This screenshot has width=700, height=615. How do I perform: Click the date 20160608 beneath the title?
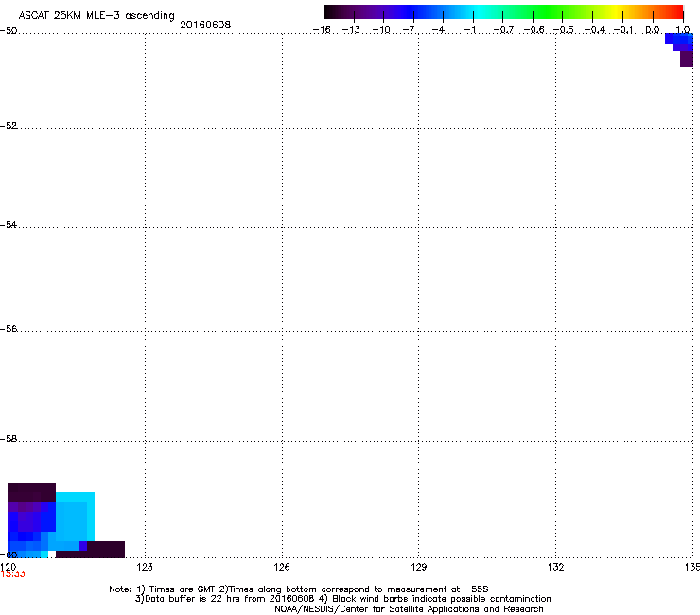coord(205,25)
